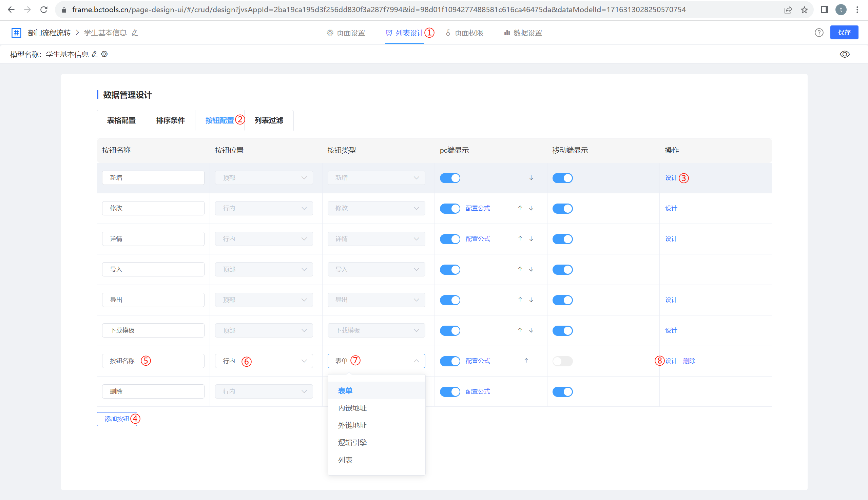The width and height of the screenshot is (868, 500).
Task: Switch to the 表格配置 tab
Action: pos(121,120)
